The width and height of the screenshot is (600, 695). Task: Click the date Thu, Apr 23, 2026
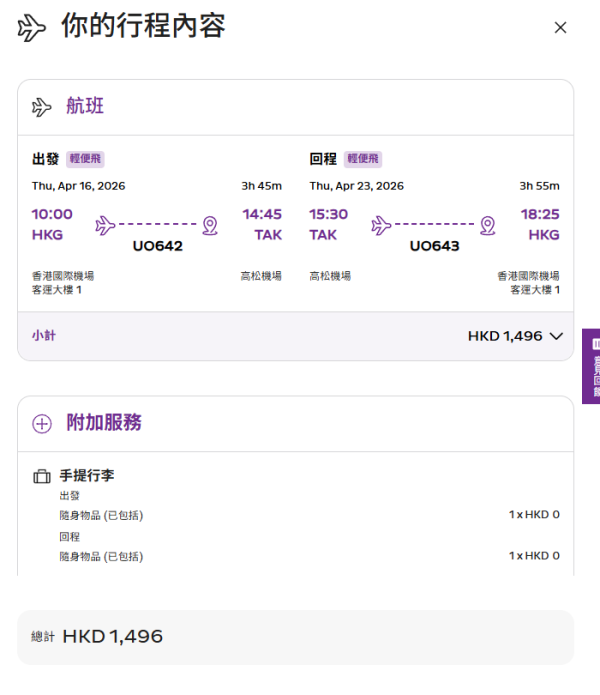[x=357, y=186]
